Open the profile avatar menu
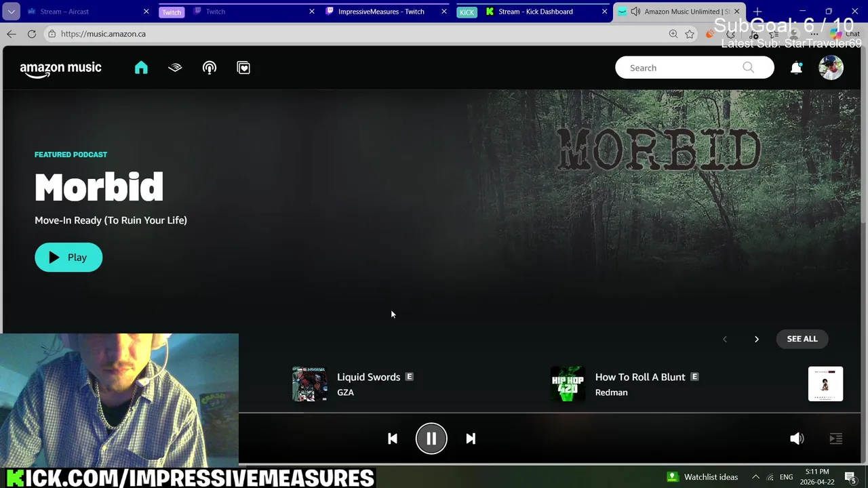 pos(831,68)
